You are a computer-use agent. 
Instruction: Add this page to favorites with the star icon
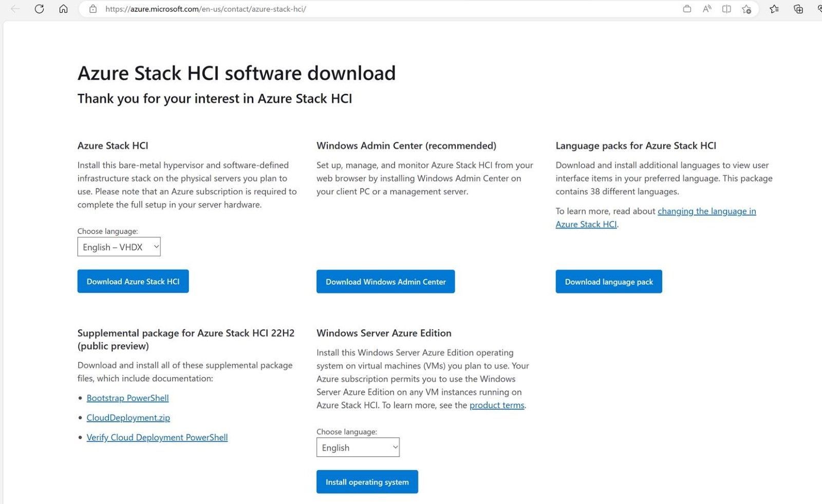tap(746, 9)
